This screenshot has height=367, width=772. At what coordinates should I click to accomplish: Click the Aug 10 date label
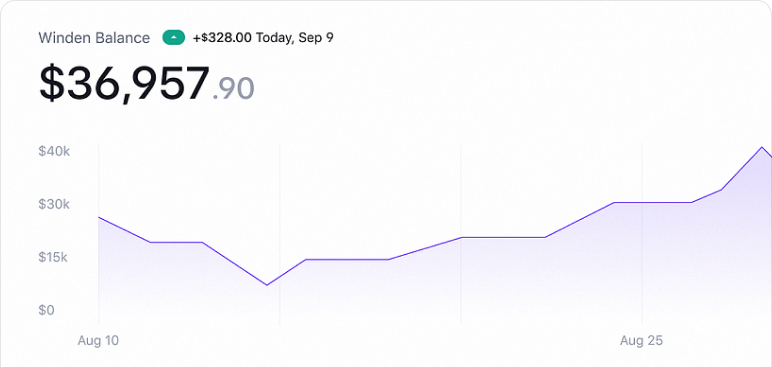[x=98, y=340]
